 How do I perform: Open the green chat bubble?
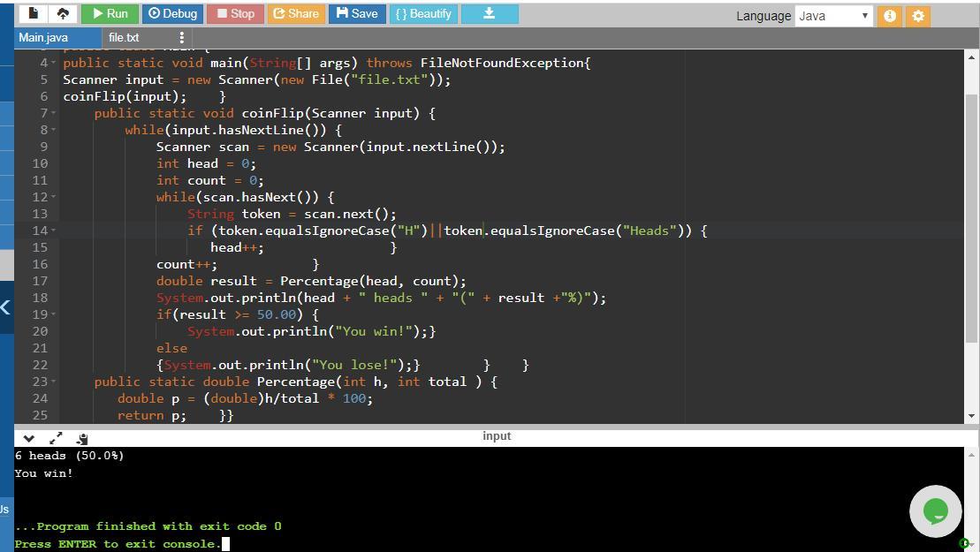click(x=935, y=510)
